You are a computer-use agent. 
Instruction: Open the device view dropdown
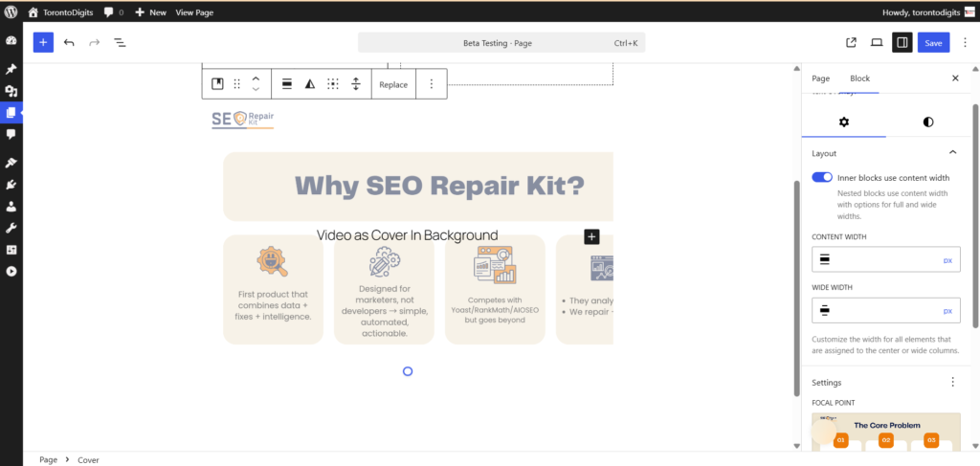tap(876, 43)
